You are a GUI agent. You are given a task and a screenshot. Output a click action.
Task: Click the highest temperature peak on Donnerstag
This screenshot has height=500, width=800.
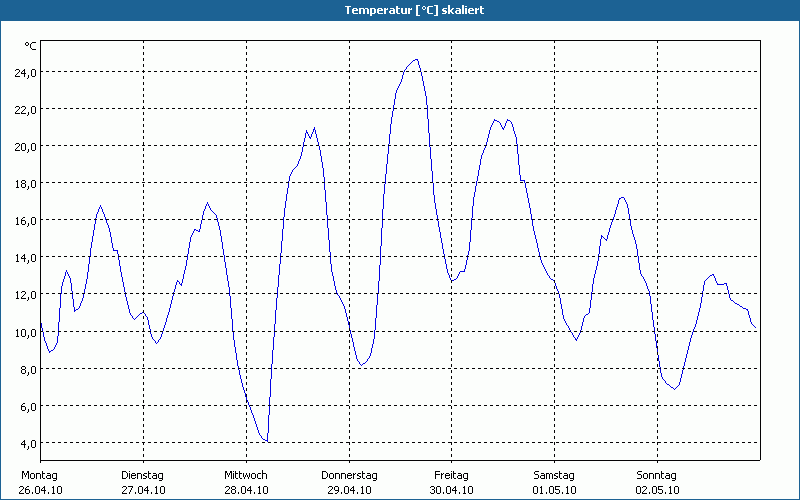pyautogui.click(x=417, y=59)
